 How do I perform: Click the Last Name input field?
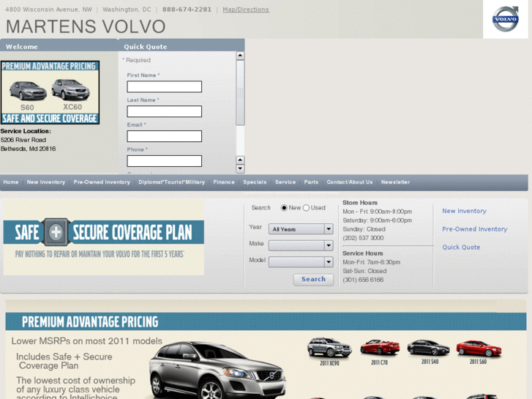164,111
